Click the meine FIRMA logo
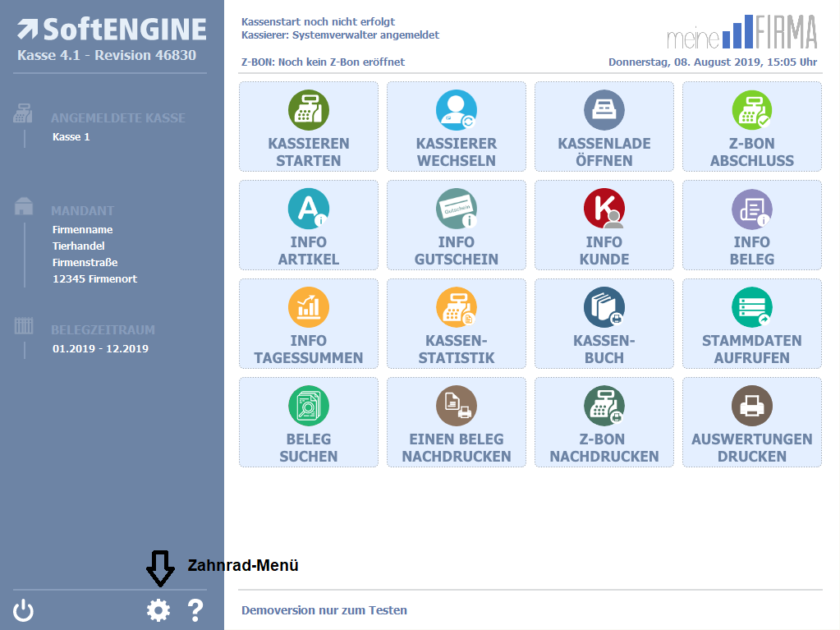Screen dimensions: 840x630 pyautogui.click(x=741, y=31)
